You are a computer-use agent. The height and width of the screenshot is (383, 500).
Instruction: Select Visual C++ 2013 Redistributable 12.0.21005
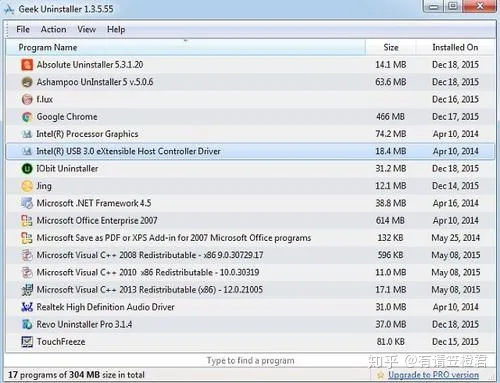[150, 290]
